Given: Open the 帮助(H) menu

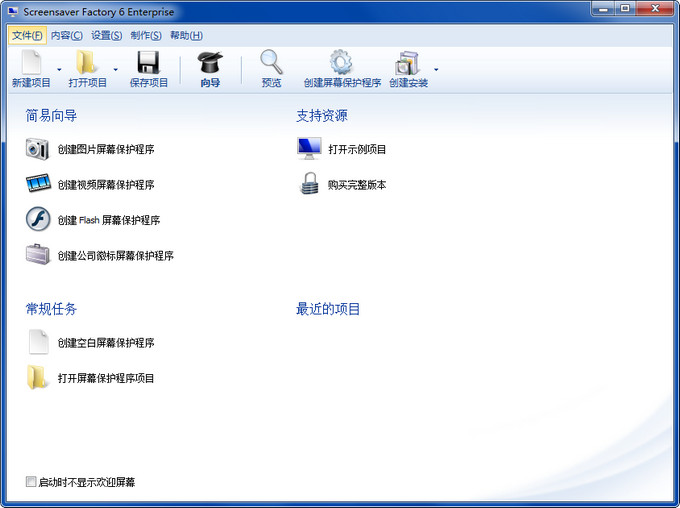Looking at the screenshot, I should (186, 36).
